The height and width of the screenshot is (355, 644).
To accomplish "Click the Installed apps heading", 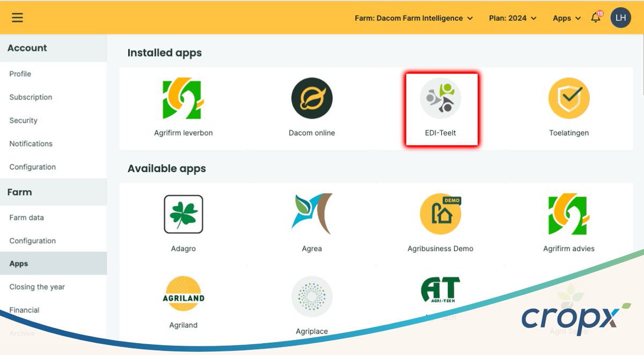I will 165,53.
